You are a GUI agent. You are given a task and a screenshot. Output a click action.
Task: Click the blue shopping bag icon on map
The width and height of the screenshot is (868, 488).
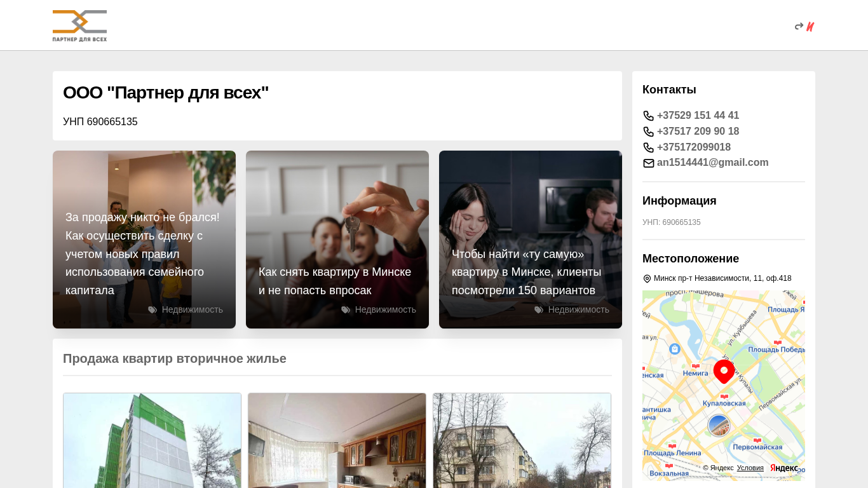pos(675,349)
